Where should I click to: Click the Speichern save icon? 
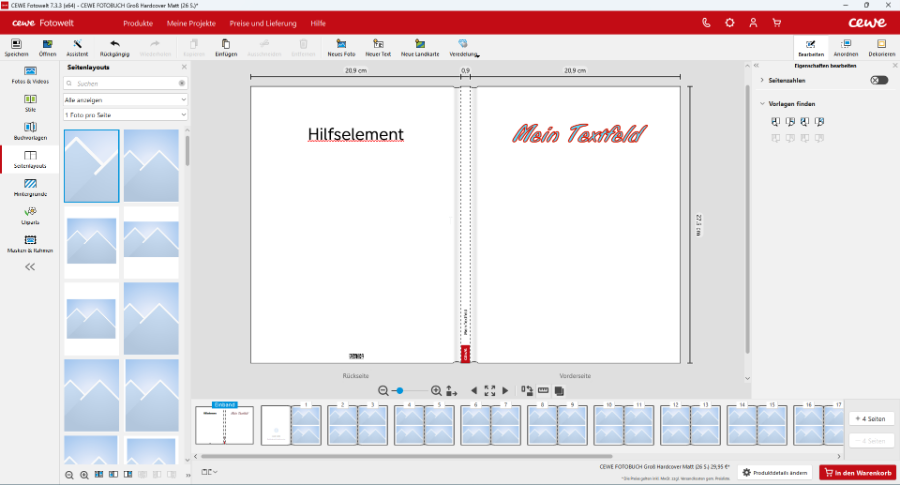pyautogui.click(x=16, y=45)
